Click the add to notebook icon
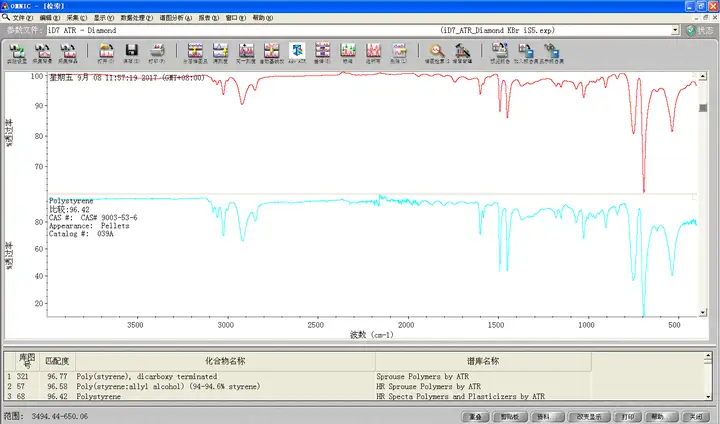 coord(525,53)
